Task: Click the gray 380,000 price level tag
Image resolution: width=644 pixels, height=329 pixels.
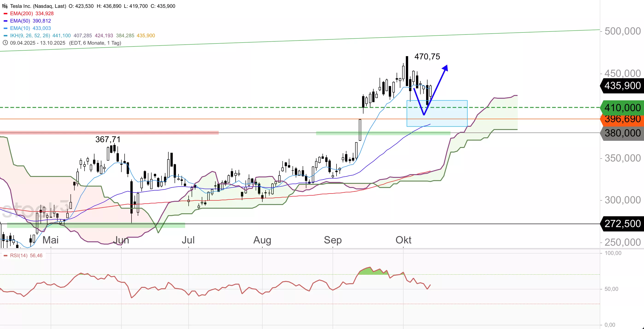Action: pos(622,133)
